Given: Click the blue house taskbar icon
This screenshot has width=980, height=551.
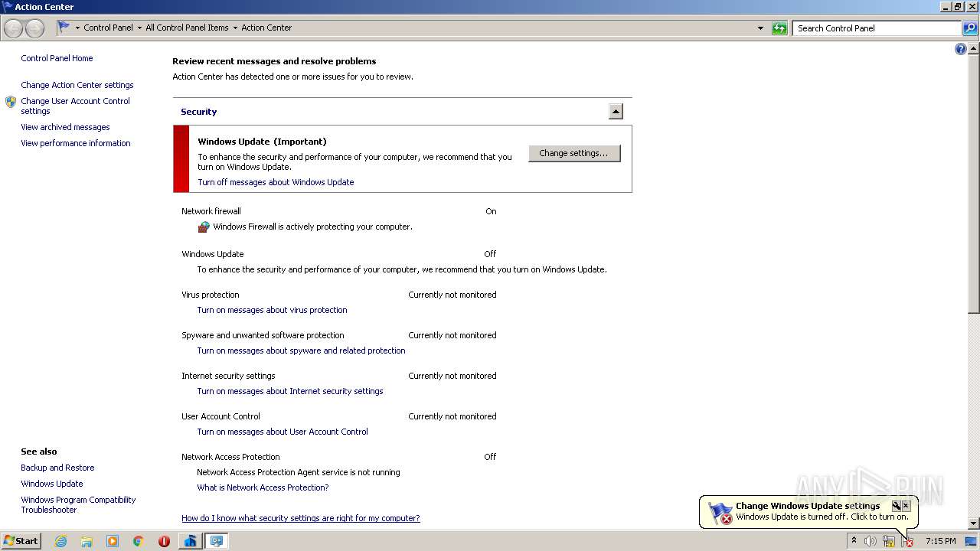Looking at the screenshot, I should [x=190, y=541].
